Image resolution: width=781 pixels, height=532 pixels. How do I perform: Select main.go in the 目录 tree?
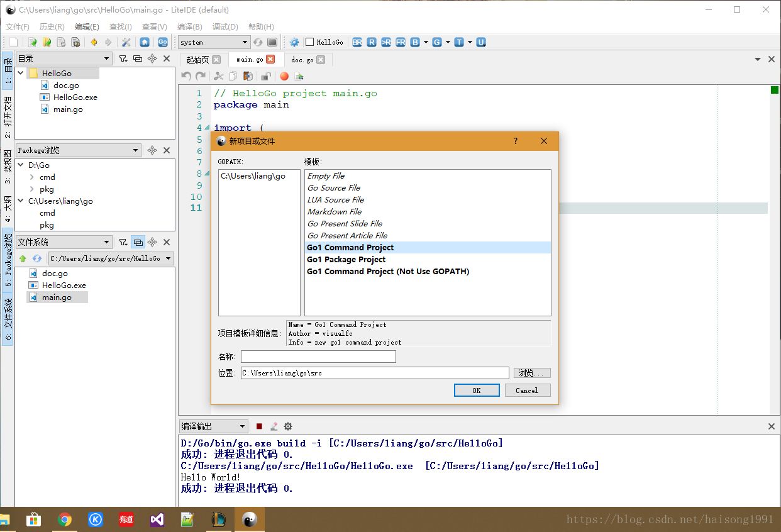click(68, 109)
